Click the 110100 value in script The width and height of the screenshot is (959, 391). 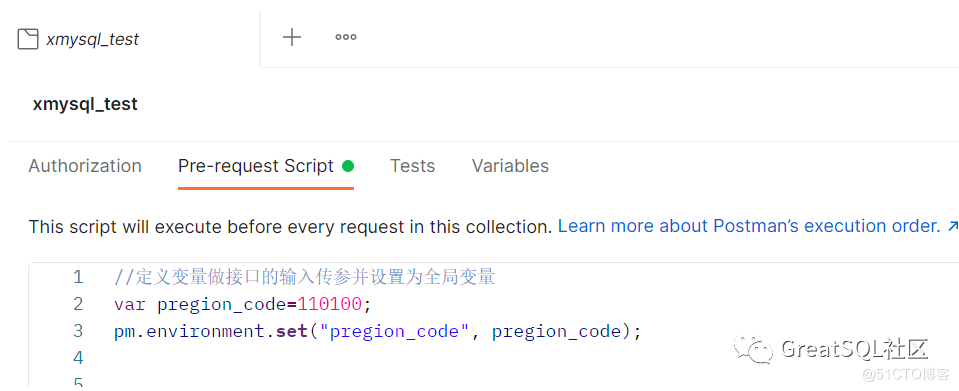pos(330,304)
